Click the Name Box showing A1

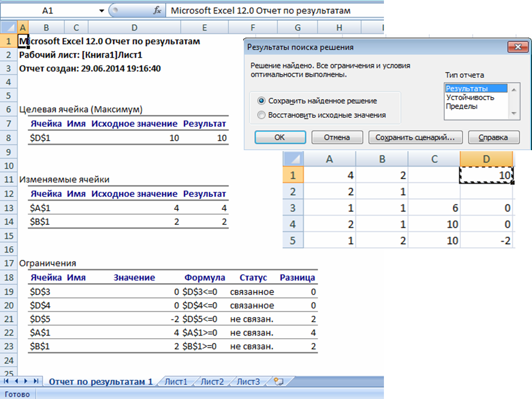pyautogui.click(x=48, y=11)
